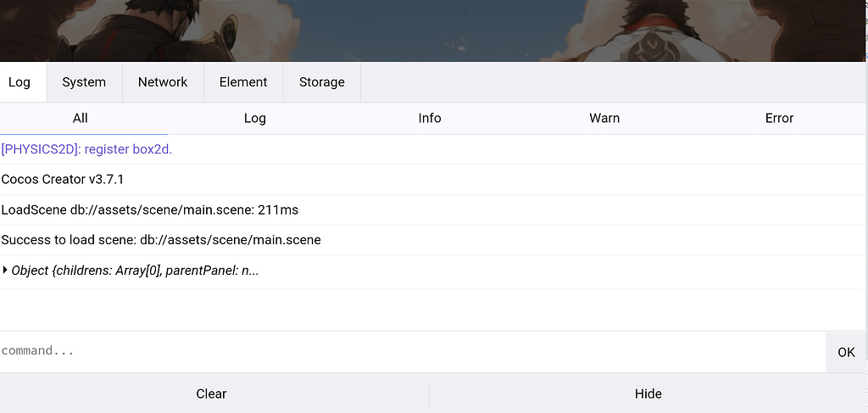This screenshot has height=413, width=868.
Task: Show only Error logs
Action: click(779, 118)
